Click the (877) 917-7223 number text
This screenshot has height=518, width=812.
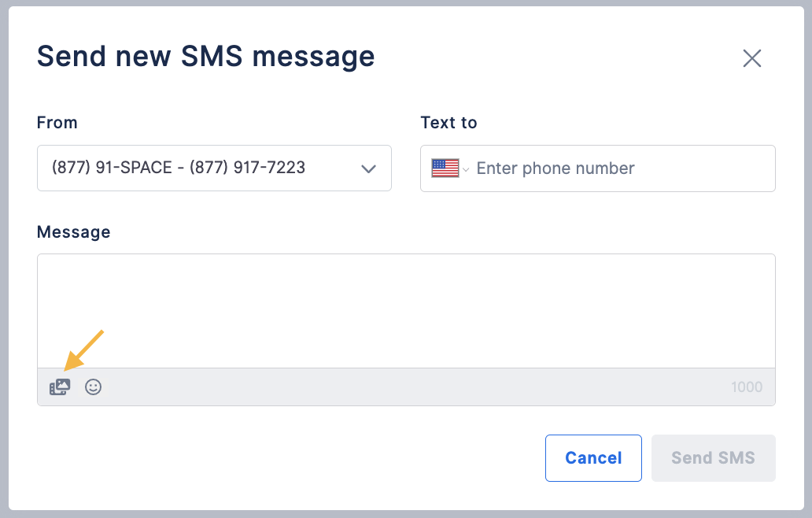coord(248,168)
